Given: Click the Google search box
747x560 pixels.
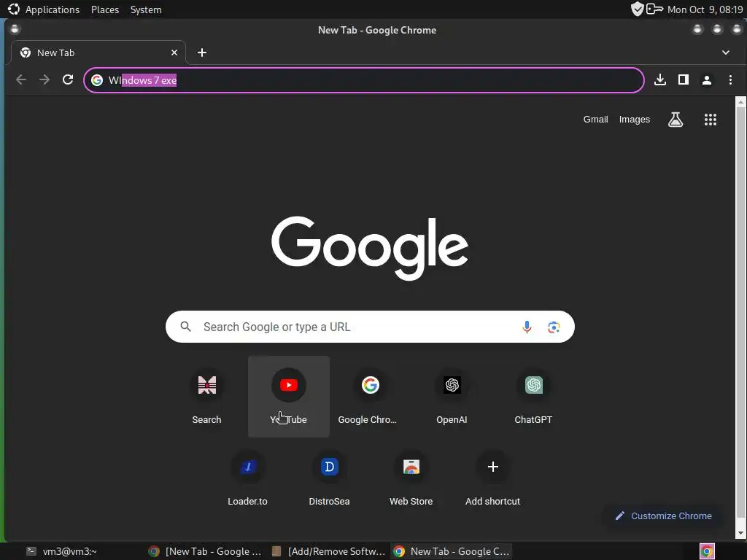Looking at the screenshot, I should click(370, 327).
